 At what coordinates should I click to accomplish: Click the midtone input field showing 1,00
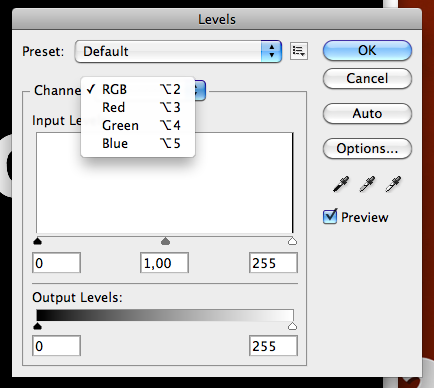click(164, 263)
